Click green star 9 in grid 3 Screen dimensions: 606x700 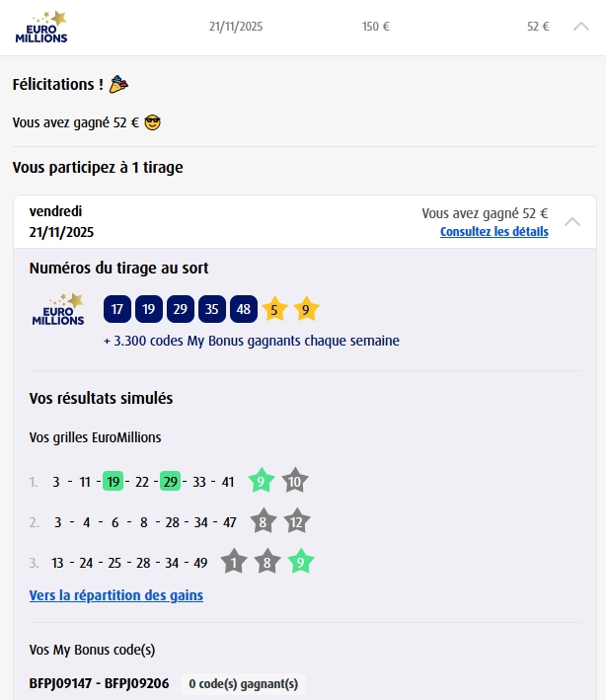pos(301,562)
